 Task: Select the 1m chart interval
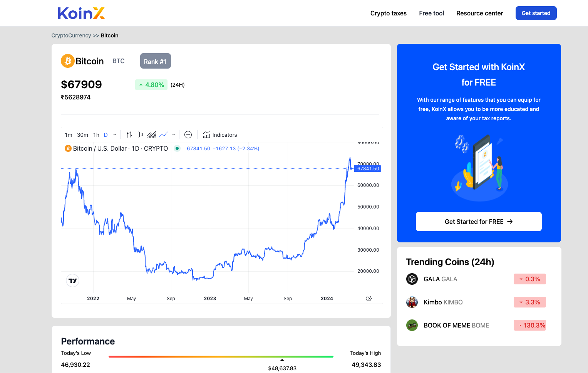pyautogui.click(x=69, y=135)
